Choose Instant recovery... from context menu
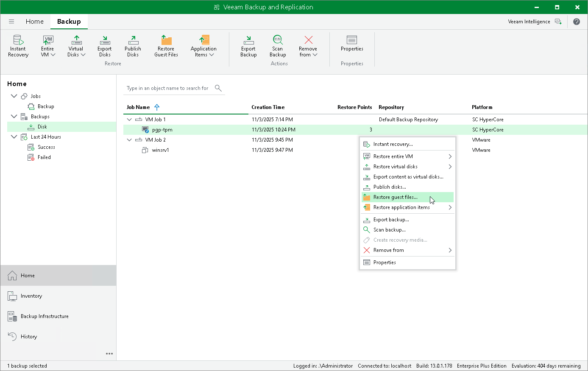This screenshot has width=588, height=371. pyautogui.click(x=408, y=144)
